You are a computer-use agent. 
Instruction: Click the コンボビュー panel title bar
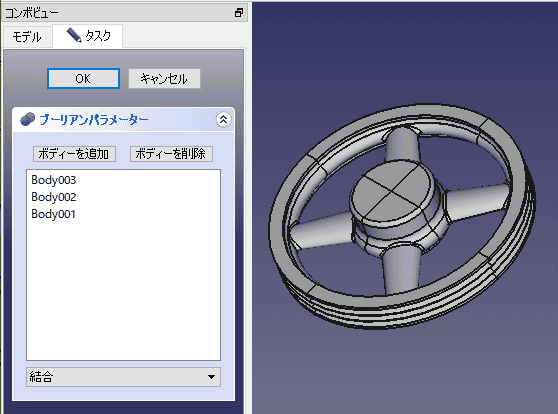(117, 13)
